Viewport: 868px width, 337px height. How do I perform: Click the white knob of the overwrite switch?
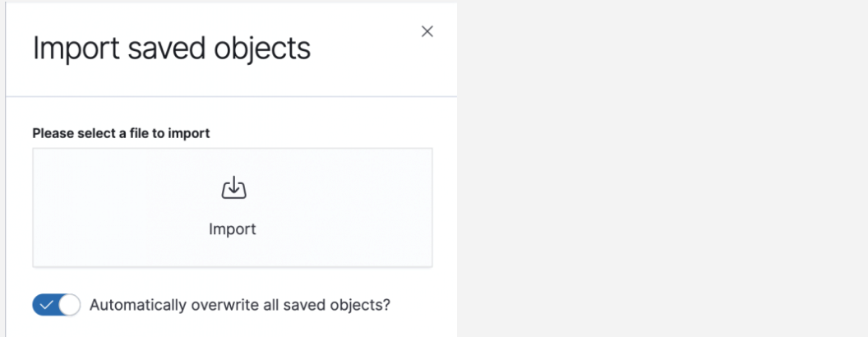(70, 305)
